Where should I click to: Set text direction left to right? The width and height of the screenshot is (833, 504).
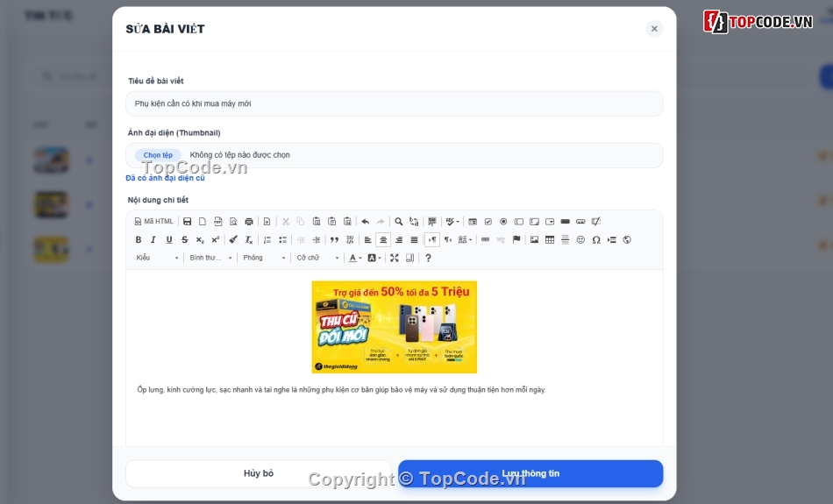point(432,239)
